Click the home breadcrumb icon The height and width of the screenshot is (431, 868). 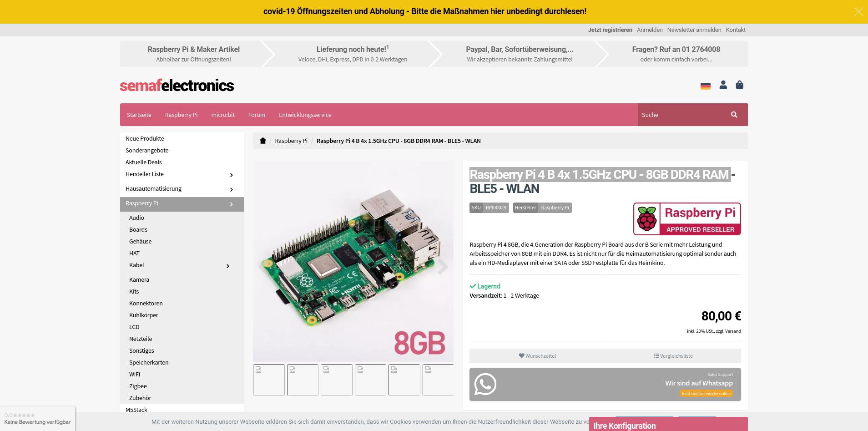[x=262, y=141]
